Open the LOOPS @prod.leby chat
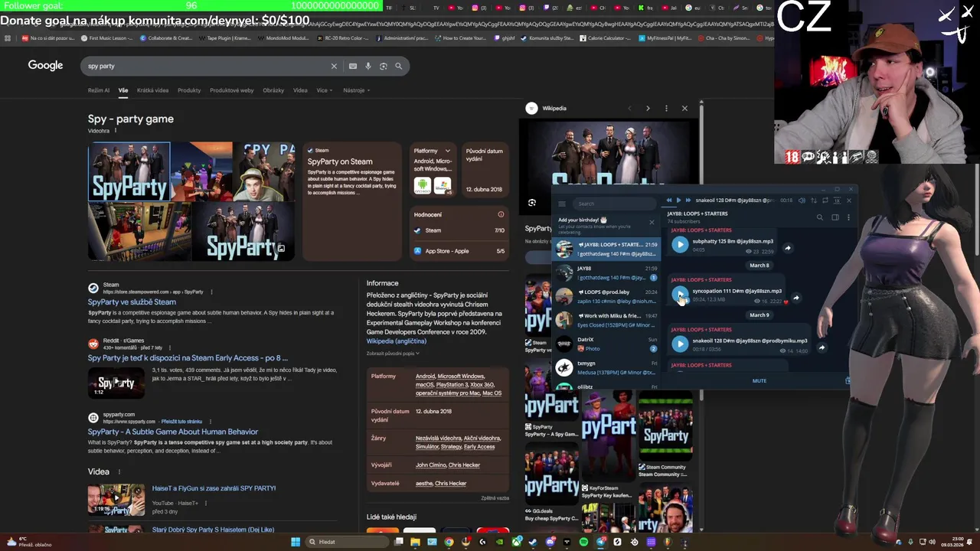980x551 pixels. click(606, 296)
